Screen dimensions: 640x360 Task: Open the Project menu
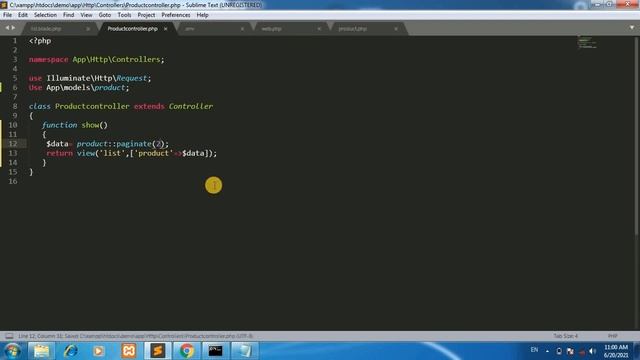(x=146, y=15)
